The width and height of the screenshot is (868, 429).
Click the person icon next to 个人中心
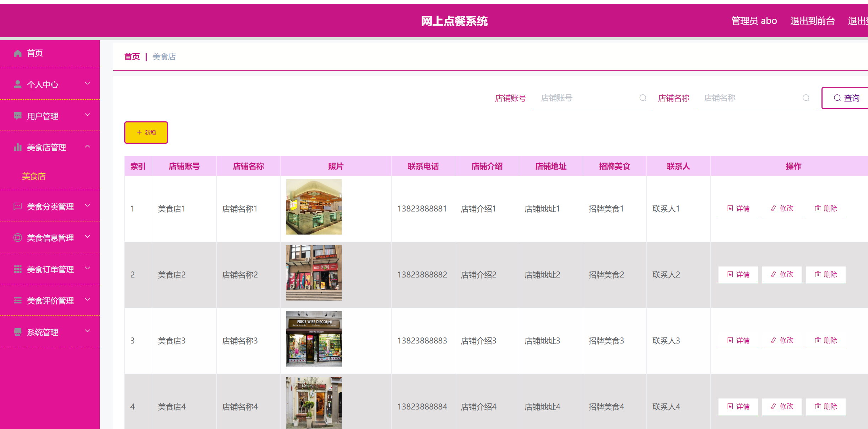(x=18, y=84)
